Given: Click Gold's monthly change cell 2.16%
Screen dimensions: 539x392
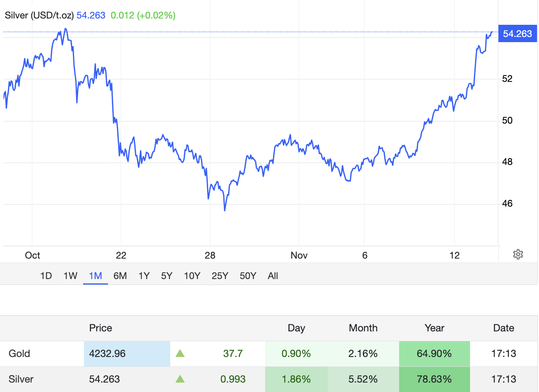Looking at the screenshot, I should [363, 353].
